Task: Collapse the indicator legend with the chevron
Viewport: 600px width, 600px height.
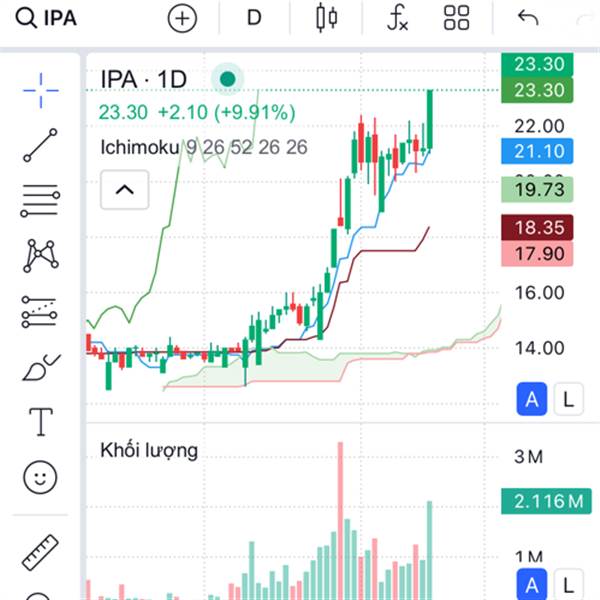Action: [124, 190]
